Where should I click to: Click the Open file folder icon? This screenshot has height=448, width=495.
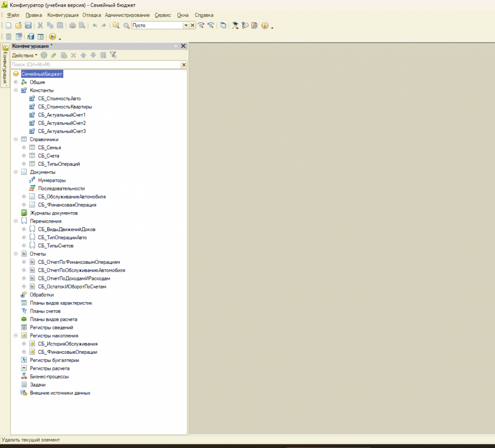[x=19, y=26]
